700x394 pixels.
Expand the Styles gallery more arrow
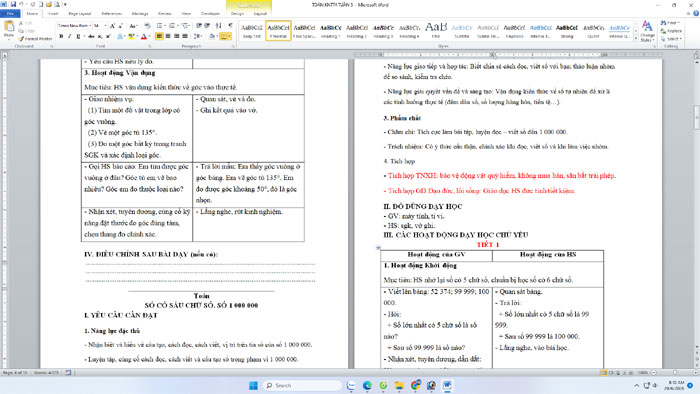[x=636, y=39]
